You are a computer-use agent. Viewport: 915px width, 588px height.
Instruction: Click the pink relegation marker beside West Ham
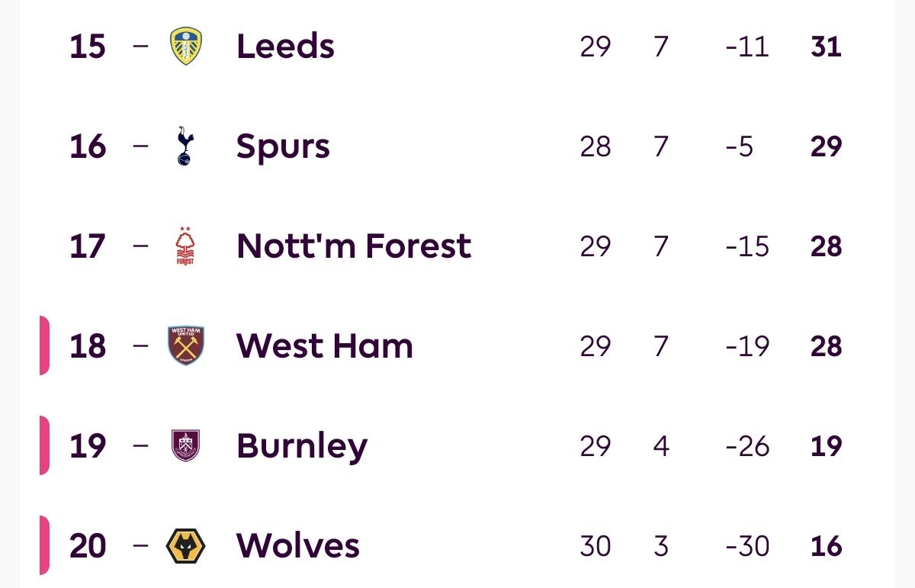44,346
